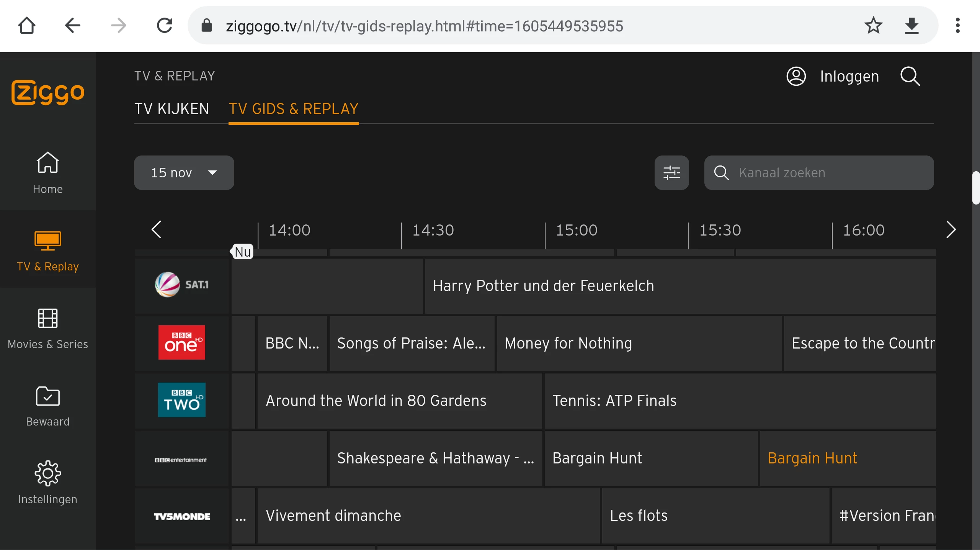Click the search magnifier next to Inloggen
This screenshot has width=980, height=550.
pos(910,76)
